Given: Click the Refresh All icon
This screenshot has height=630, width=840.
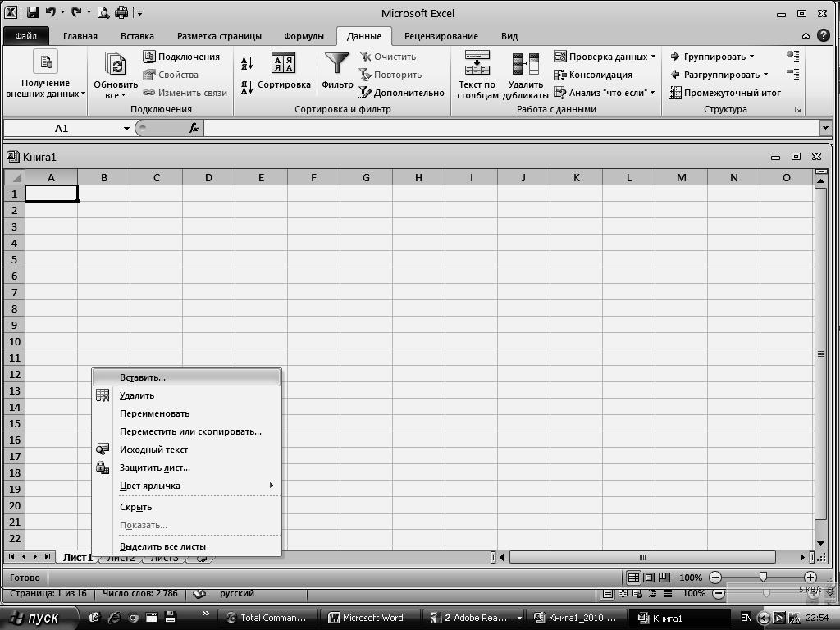Looking at the screenshot, I should pyautogui.click(x=115, y=64).
